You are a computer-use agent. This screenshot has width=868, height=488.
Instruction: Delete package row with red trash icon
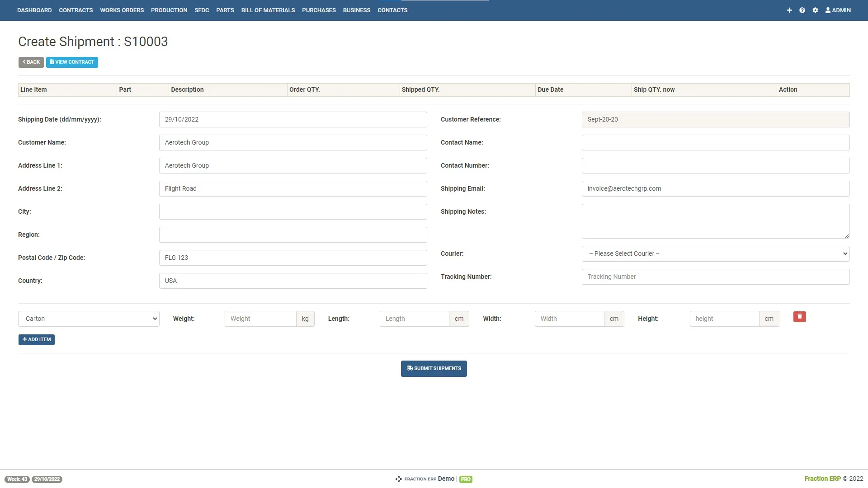point(799,317)
